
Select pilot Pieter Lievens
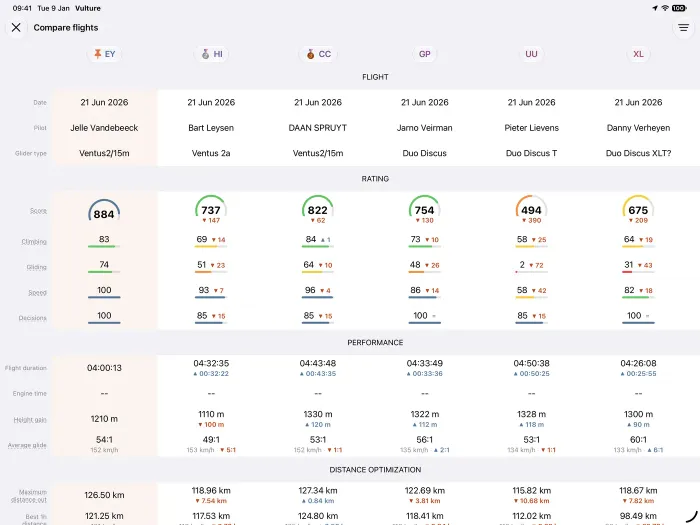531,128
